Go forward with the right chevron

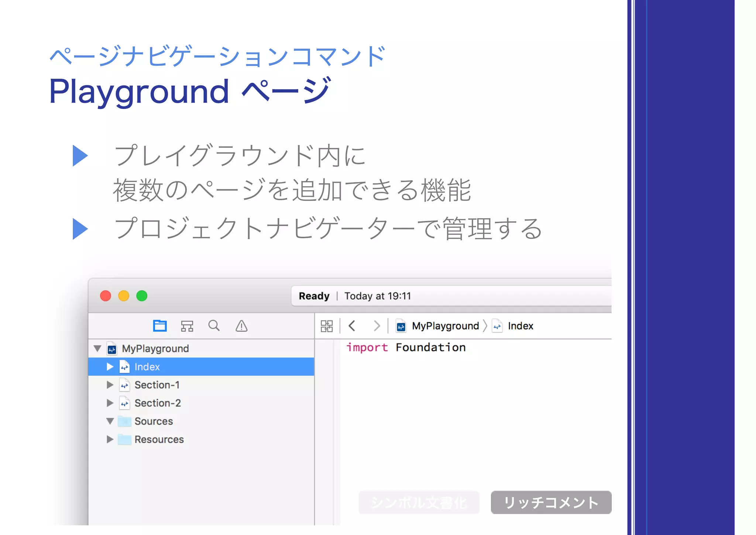click(x=377, y=326)
